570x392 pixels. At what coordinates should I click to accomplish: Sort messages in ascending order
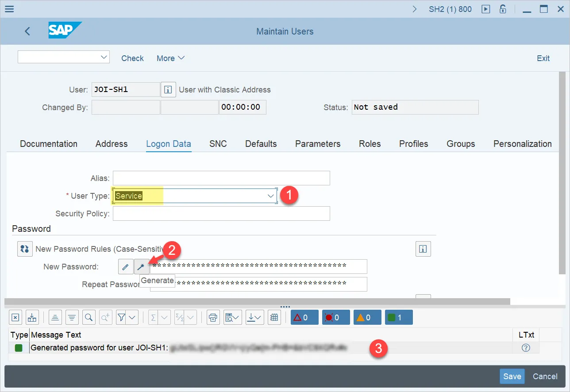click(x=55, y=317)
